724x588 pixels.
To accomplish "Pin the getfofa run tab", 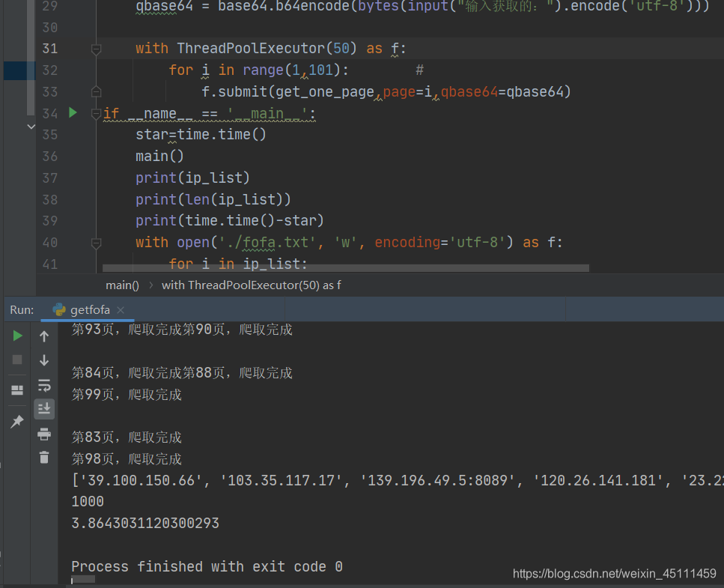I will coord(17,421).
